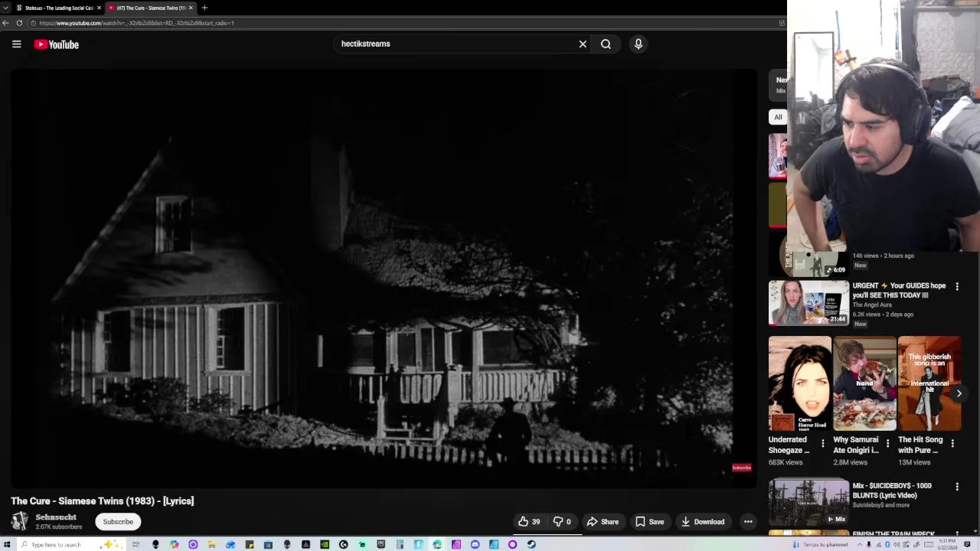Open options for Why Samurai short

[x=888, y=443]
